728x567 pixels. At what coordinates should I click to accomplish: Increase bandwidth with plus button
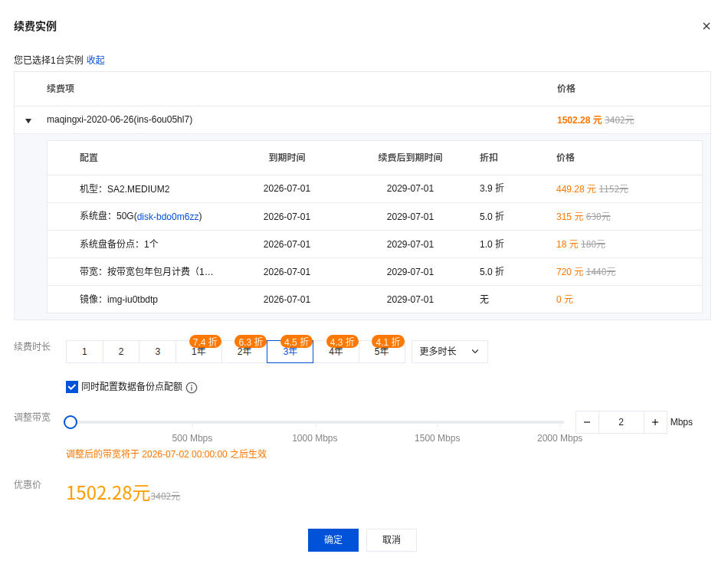coord(655,422)
